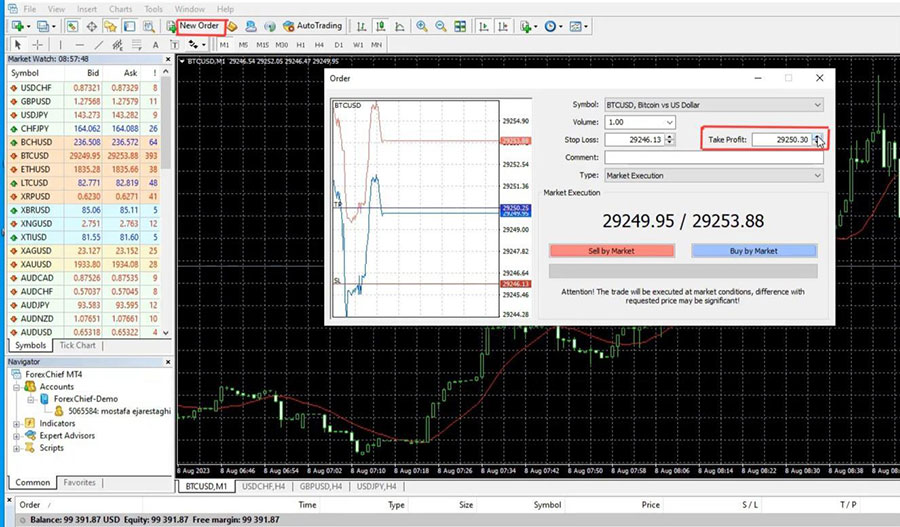Switch to Navigator Favorites tab
Image resolution: width=900 pixels, height=527 pixels.
click(x=79, y=482)
